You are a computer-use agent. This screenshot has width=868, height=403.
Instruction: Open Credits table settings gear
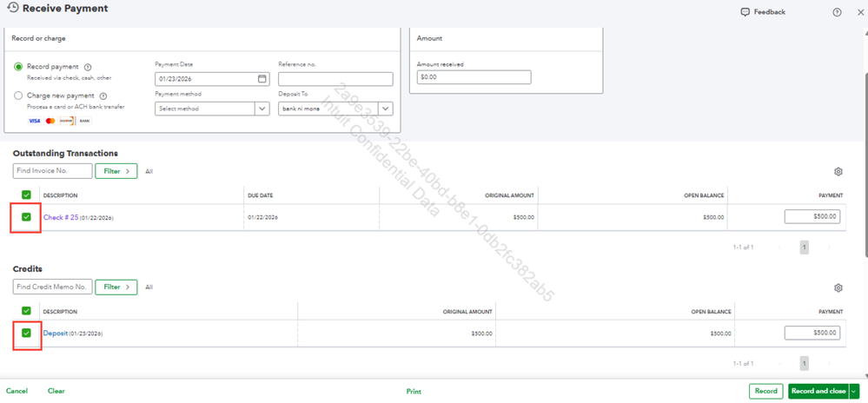tap(838, 287)
